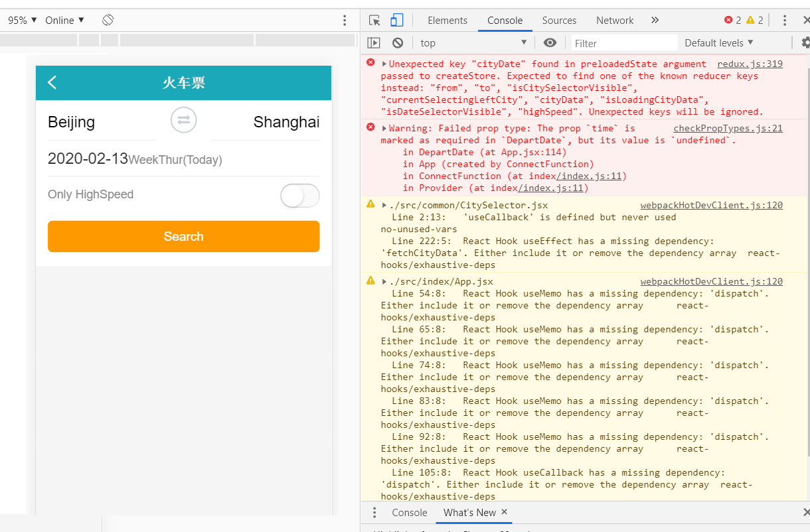
Task: Open the redux.js:319 source link
Action: click(750, 64)
